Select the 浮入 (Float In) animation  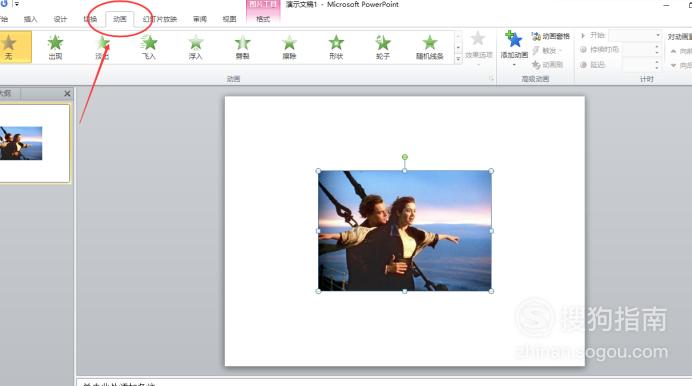click(x=196, y=47)
